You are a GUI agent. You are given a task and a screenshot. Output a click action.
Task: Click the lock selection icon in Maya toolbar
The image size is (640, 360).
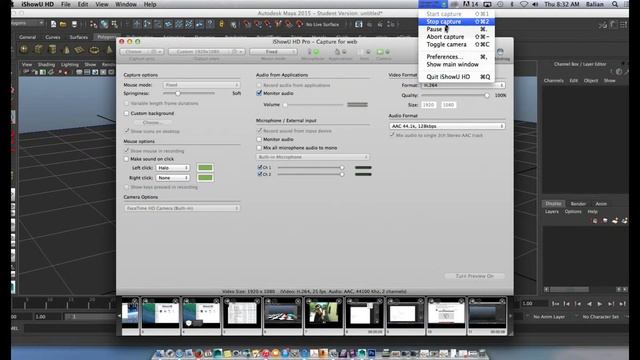click(222, 24)
